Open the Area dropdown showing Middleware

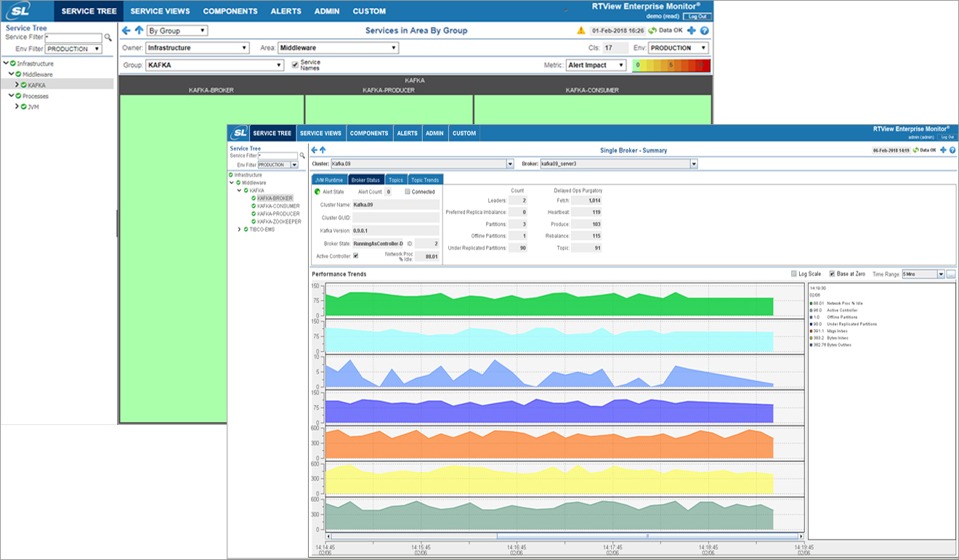click(339, 48)
